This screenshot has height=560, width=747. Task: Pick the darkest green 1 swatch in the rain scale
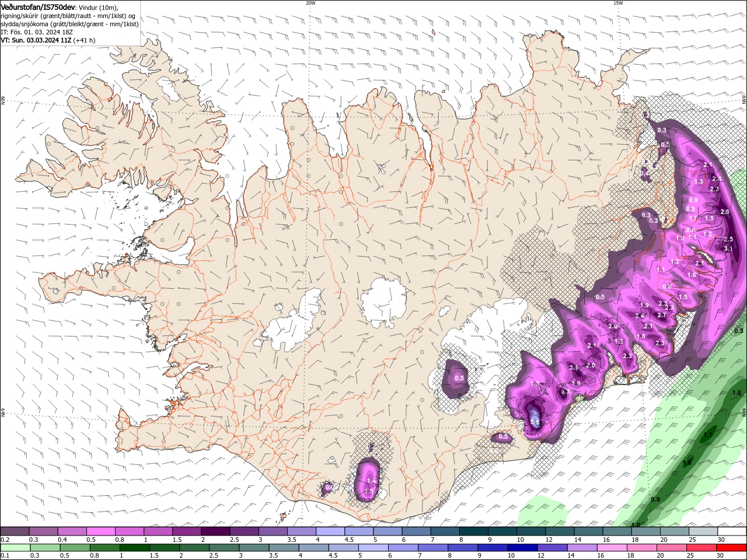(x=135, y=548)
